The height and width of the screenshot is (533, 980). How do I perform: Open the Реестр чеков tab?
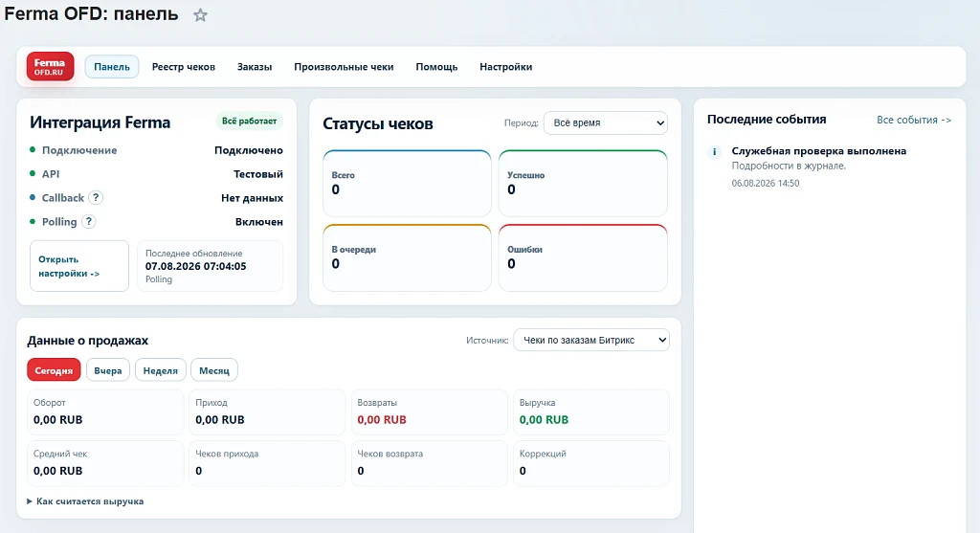[x=183, y=67]
